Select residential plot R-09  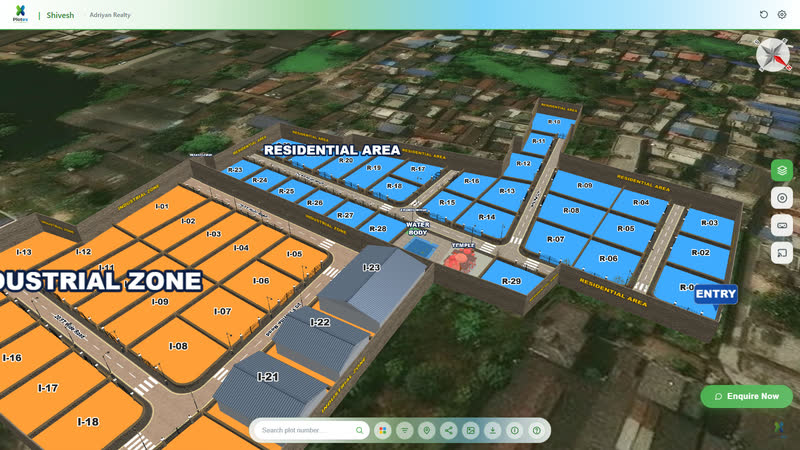pyautogui.click(x=585, y=188)
